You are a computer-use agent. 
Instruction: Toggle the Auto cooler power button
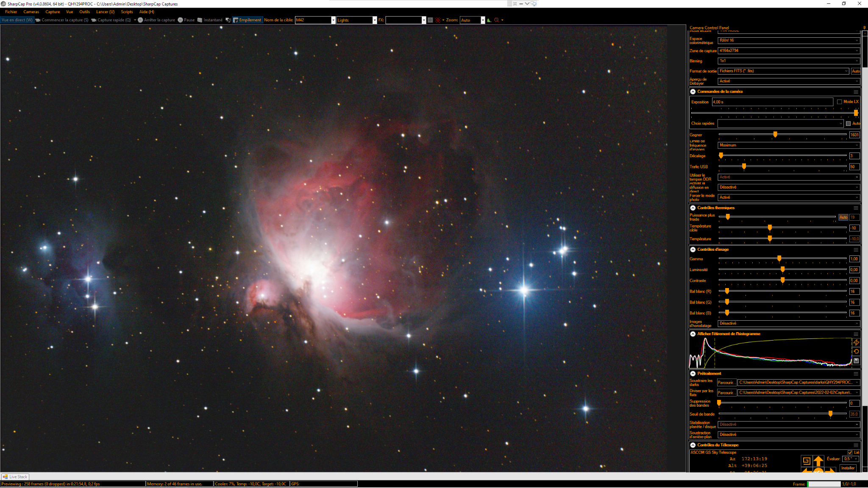(x=843, y=217)
